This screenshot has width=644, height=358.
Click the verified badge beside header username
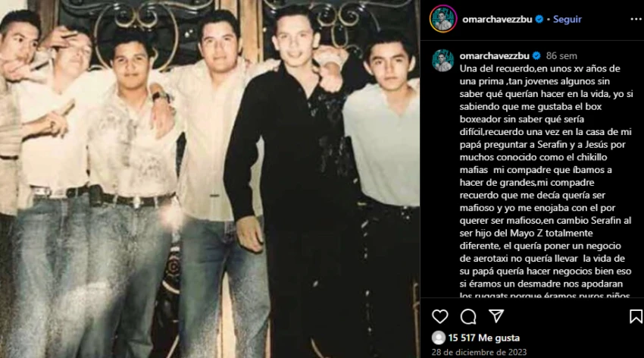pos(539,19)
